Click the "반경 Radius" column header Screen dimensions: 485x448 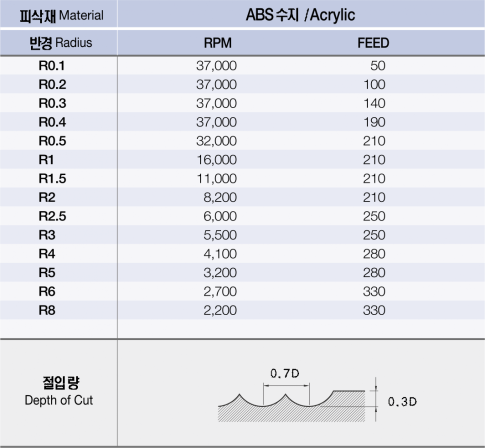[61, 43]
